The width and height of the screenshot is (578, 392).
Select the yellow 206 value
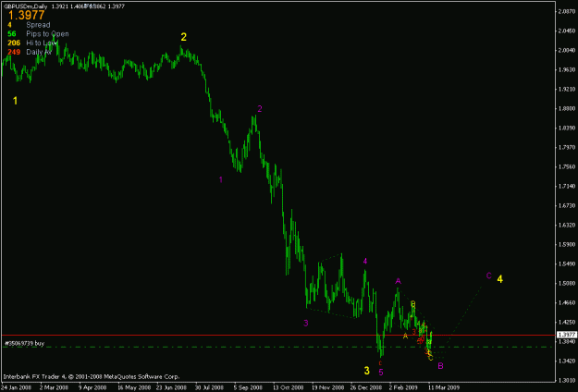14,43
